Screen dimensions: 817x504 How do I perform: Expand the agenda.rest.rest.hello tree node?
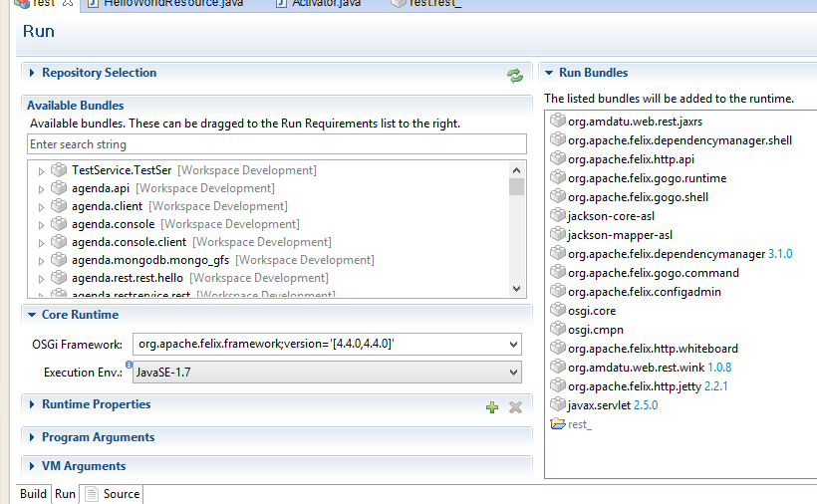tap(41, 279)
